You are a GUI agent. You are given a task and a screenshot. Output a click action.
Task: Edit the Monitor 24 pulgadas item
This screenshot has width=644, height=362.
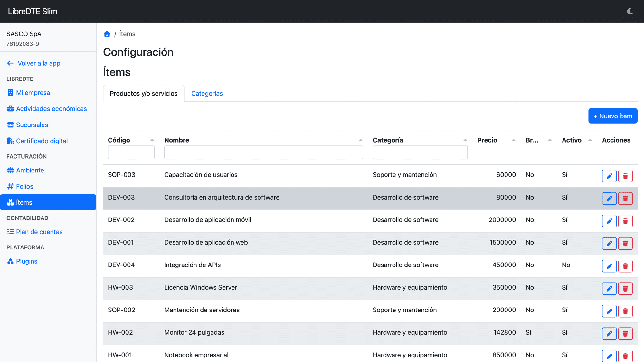point(609,334)
